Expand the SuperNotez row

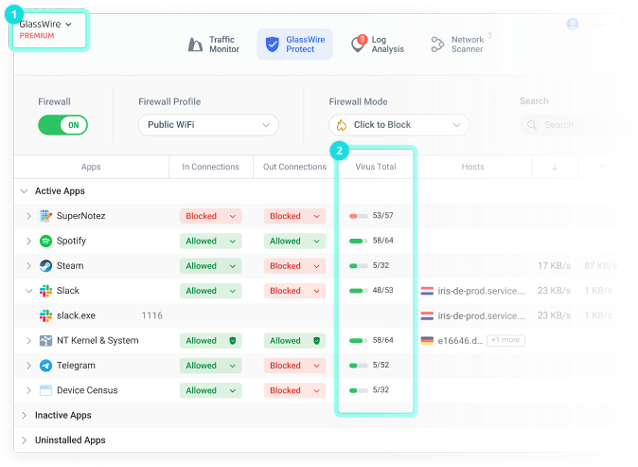coord(28,216)
